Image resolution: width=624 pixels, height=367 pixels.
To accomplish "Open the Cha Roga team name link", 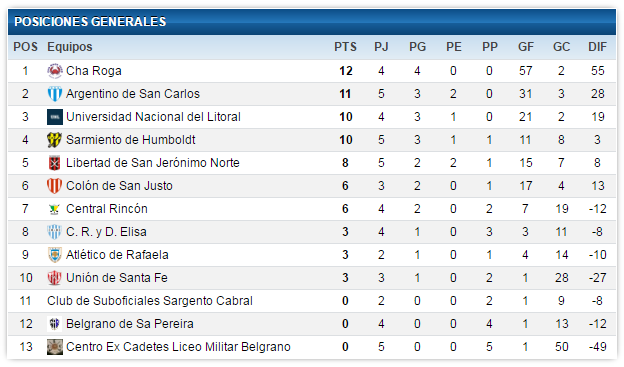I will (x=94, y=71).
